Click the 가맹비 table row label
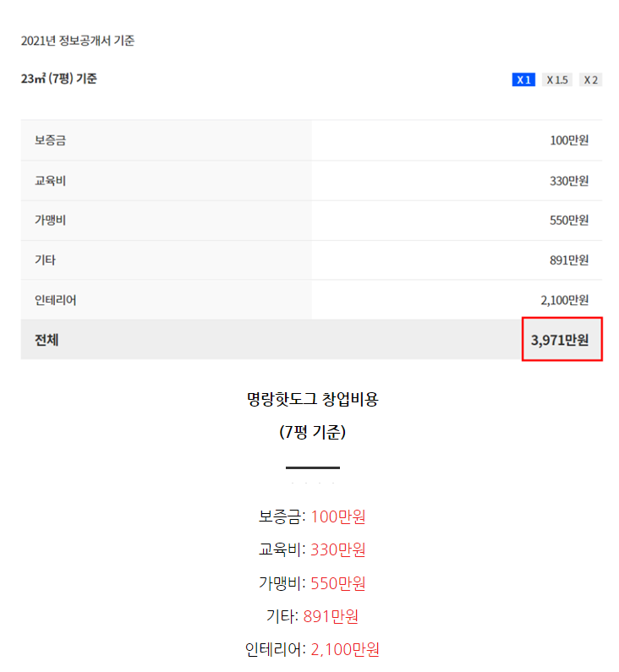The width and height of the screenshot is (619, 672). tap(50, 221)
